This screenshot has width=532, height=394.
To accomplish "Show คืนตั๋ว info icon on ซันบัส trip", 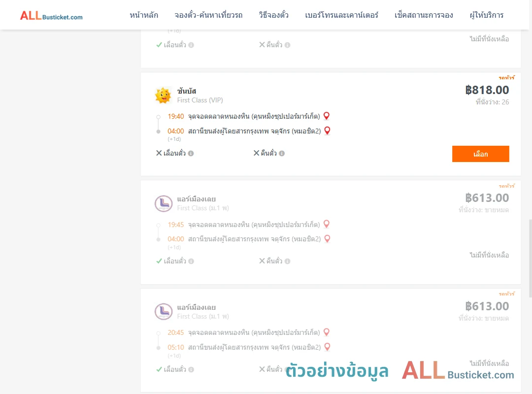I will tap(282, 153).
